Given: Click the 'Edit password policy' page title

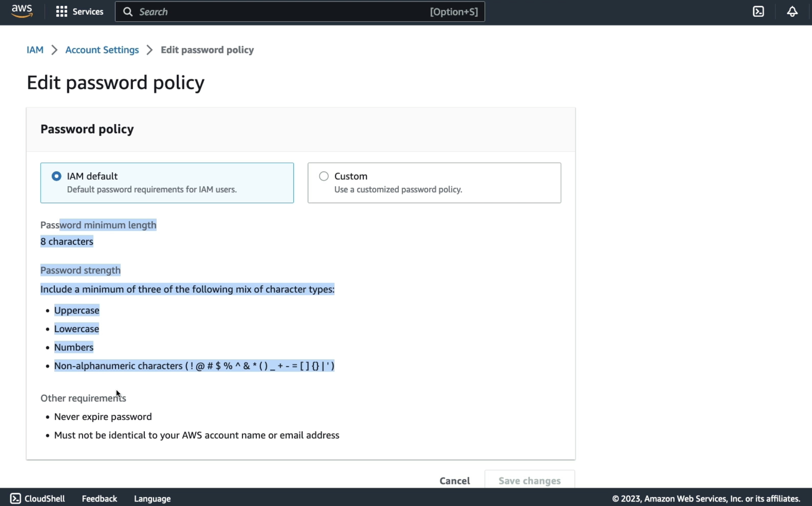Looking at the screenshot, I should coord(115,82).
